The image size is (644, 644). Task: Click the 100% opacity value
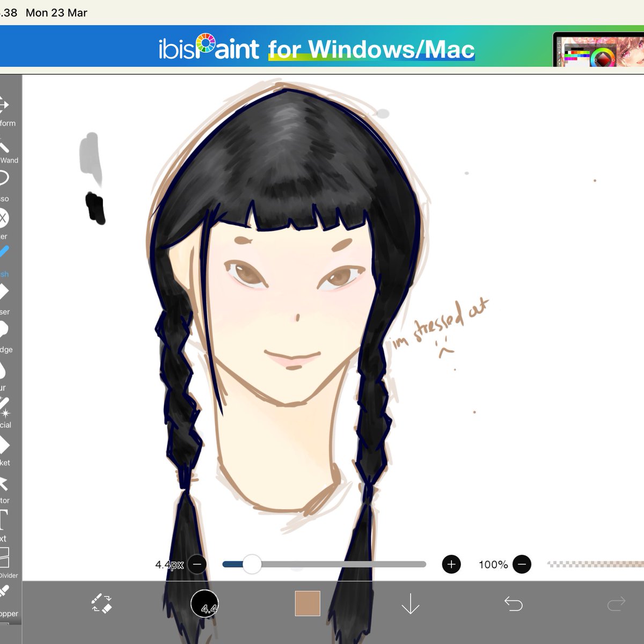point(493,565)
